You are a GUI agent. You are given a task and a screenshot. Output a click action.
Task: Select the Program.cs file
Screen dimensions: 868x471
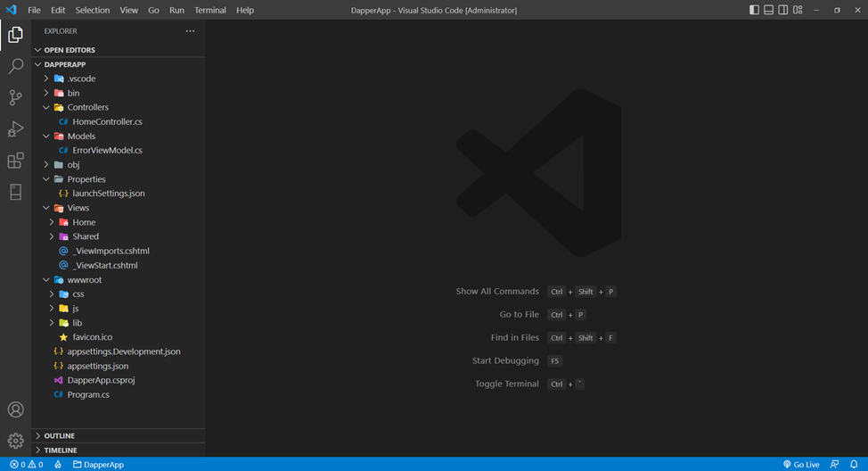click(88, 394)
